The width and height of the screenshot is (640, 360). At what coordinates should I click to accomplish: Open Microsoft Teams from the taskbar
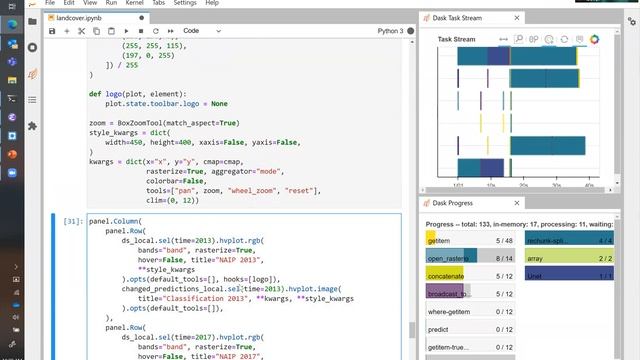(12, 62)
